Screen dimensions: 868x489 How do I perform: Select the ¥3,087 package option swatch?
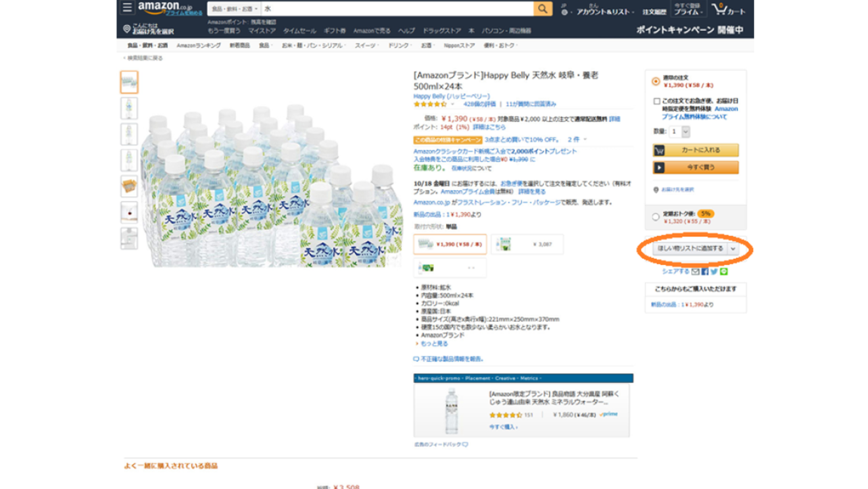[527, 244]
